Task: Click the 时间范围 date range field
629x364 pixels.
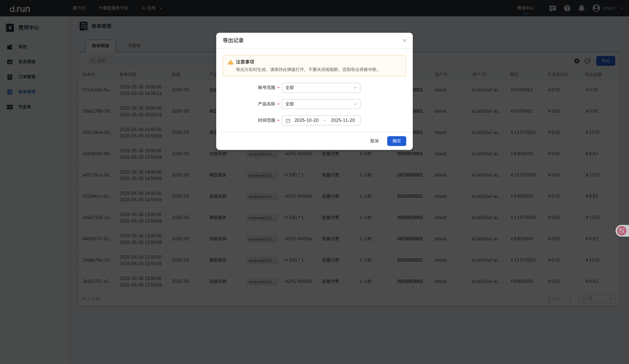Action: pyautogui.click(x=321, y=120)
